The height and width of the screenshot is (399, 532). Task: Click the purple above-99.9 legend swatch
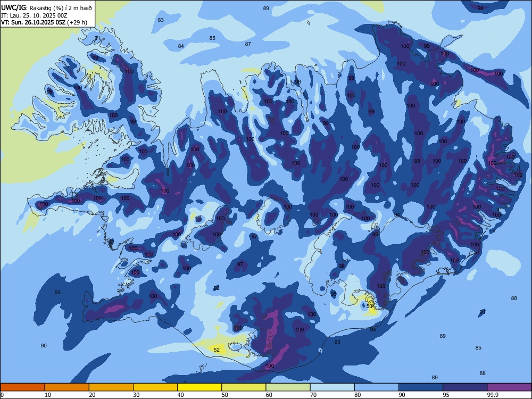click(509, 387)
